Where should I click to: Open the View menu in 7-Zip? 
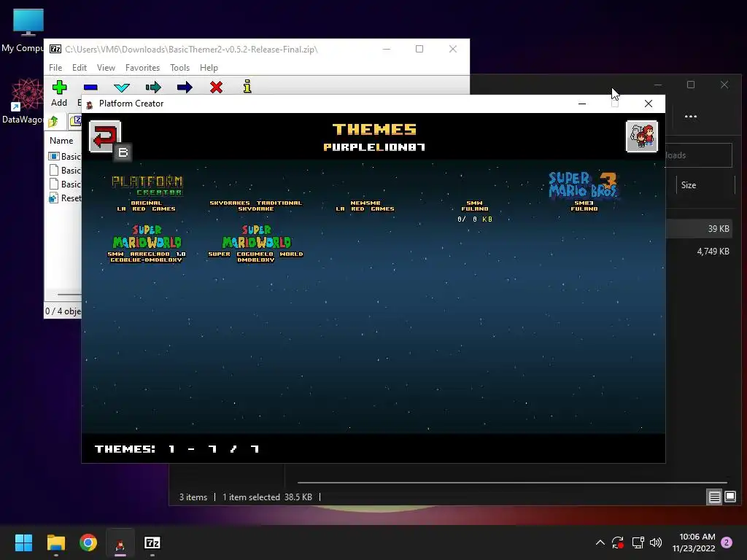107,68
